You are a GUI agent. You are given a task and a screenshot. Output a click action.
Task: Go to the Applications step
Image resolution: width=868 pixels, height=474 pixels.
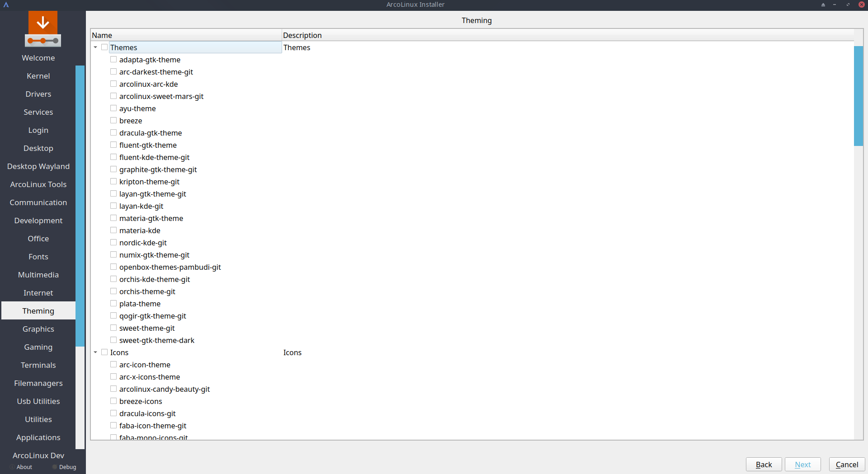coord(38,437)
